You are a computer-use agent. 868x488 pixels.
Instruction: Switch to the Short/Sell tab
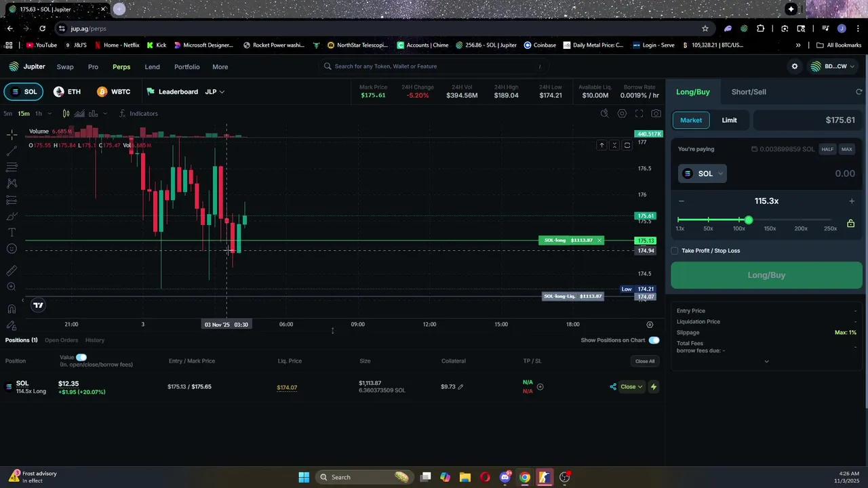tap(749, 91)
